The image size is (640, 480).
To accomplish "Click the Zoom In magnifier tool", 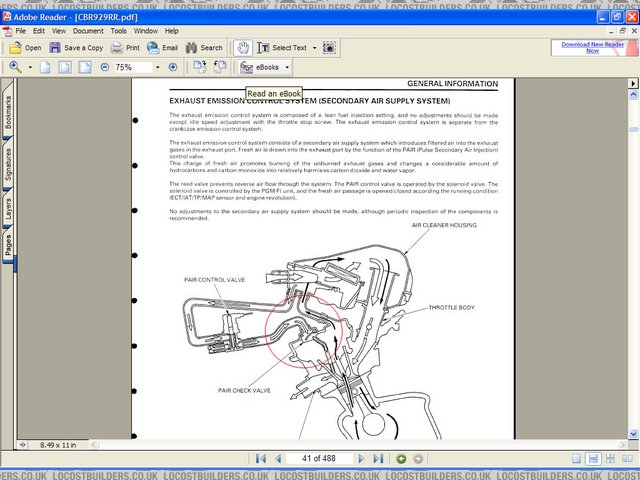I will [16, 67].
